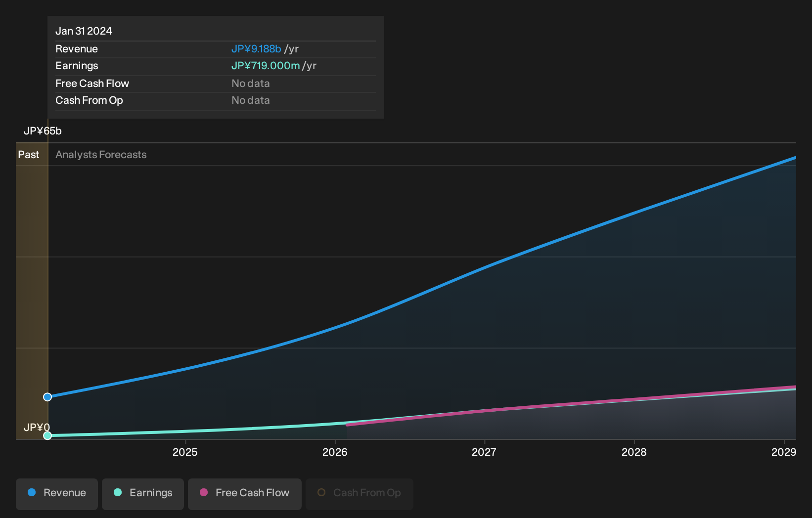812x518 pixels.
Task: Toggle the Revenue legend button
Action: [x=57, y=494]
